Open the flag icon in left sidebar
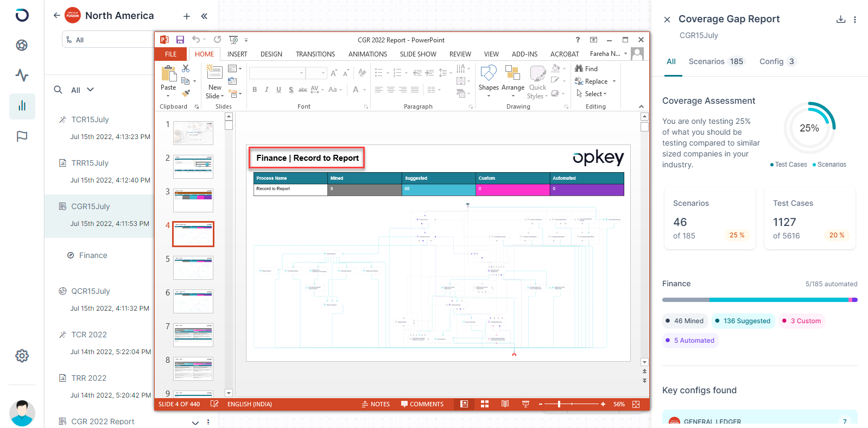 [22, 136]
